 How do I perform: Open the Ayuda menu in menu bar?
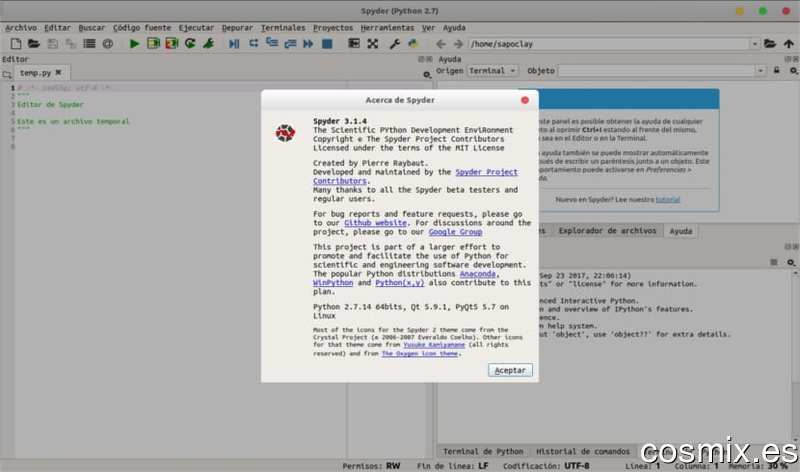pos(454,28)
